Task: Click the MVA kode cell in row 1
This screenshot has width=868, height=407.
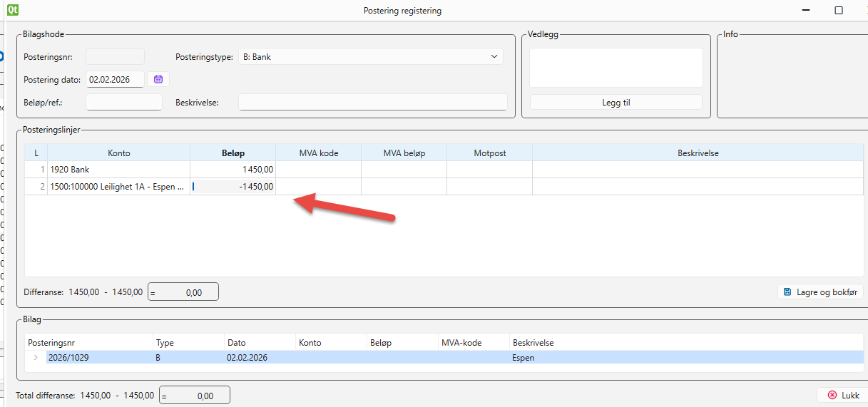Action: 319,170
